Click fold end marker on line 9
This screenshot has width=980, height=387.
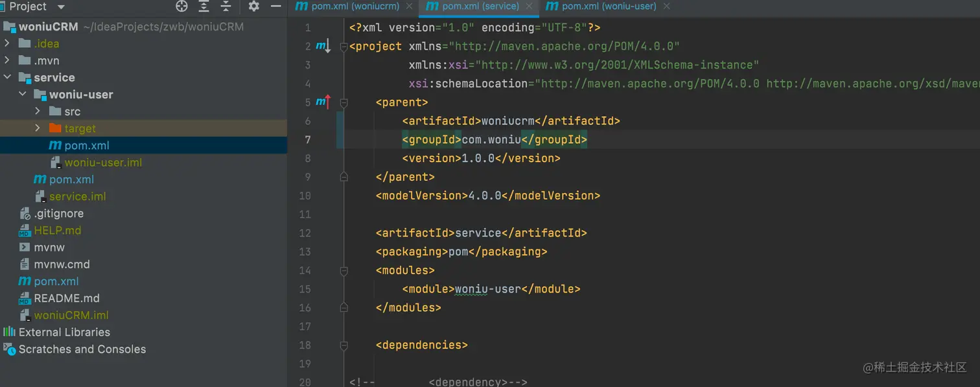(x=344, y=177)
